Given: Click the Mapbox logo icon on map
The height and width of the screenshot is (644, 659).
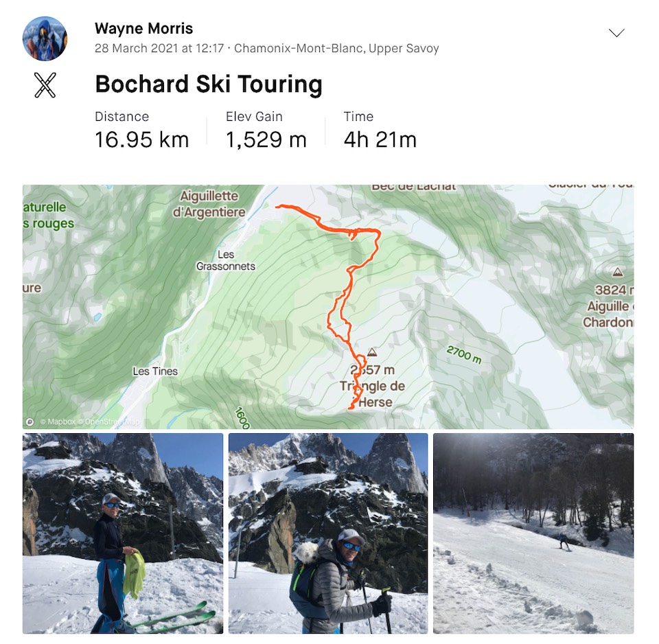Looking at the screenshot, I should [30, 422].
